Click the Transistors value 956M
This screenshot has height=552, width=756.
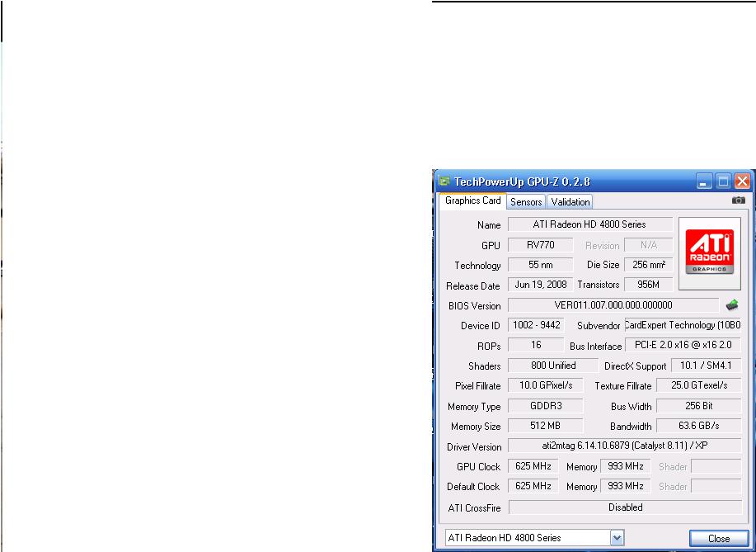click(x=649, y=285)
